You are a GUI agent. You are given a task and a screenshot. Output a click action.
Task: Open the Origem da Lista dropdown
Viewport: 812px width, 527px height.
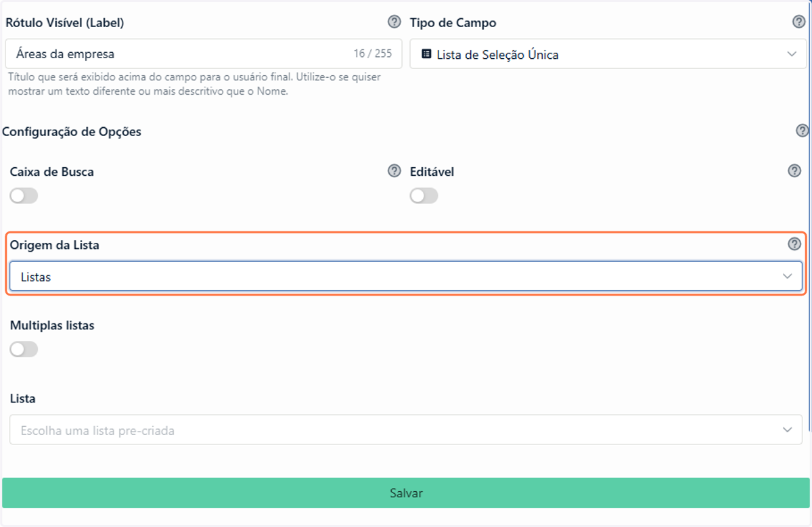406,276
